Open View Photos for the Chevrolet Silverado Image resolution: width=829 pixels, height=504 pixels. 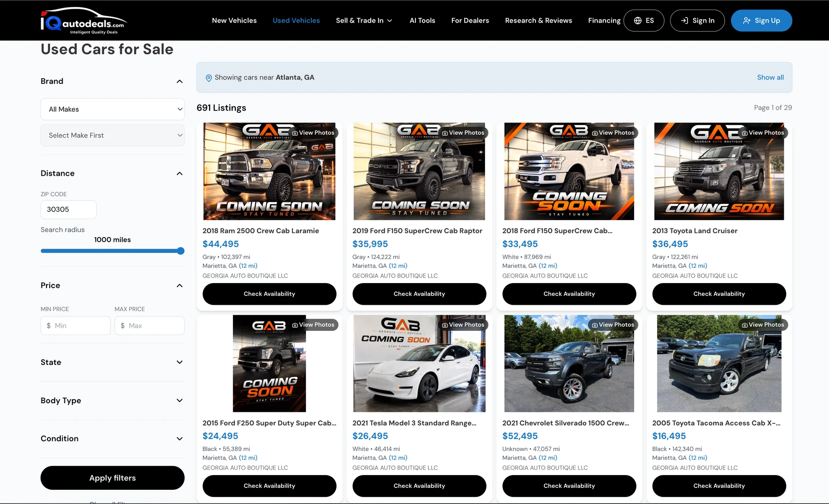coord(613,325)
